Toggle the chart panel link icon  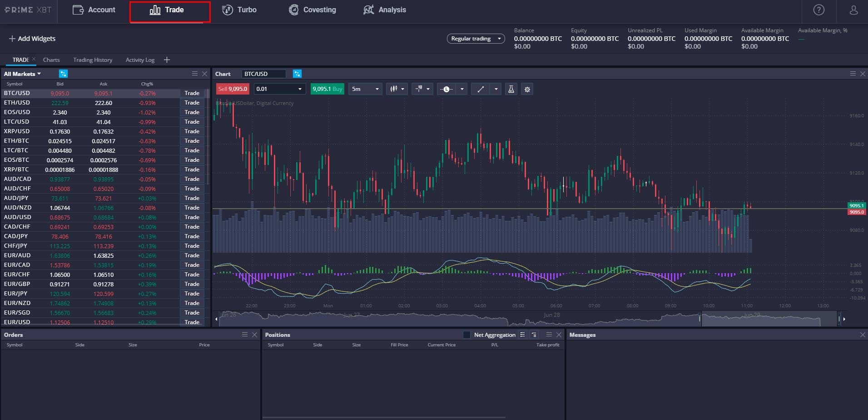pos(297,74)
